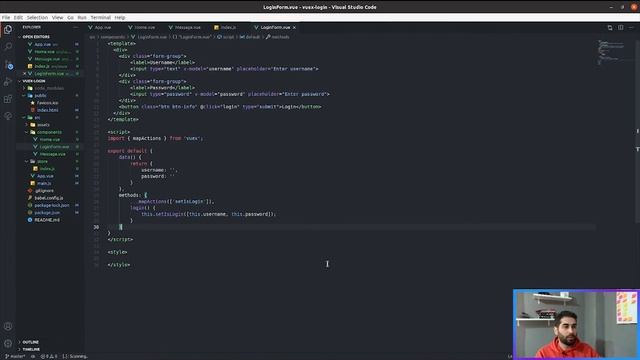Open the Terminal menu
The height and width of the screenshot is (360, 640).
coord(100,18)
